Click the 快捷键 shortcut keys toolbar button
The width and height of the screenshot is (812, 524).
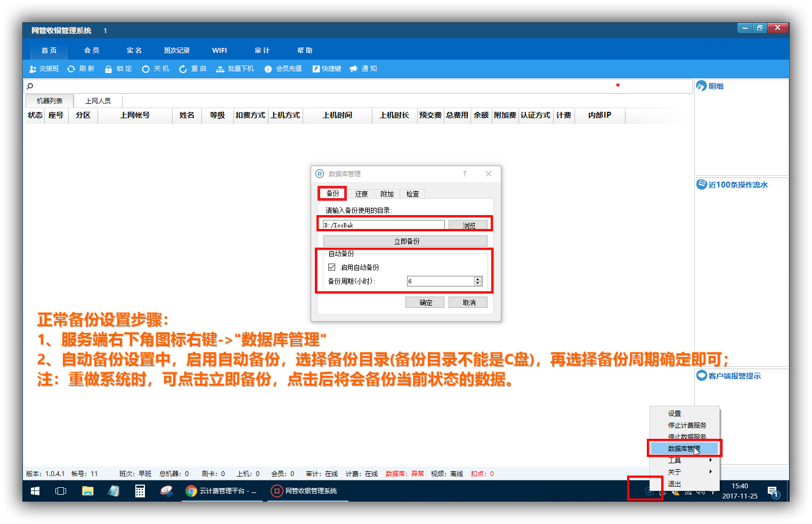[x=327, y=69]
